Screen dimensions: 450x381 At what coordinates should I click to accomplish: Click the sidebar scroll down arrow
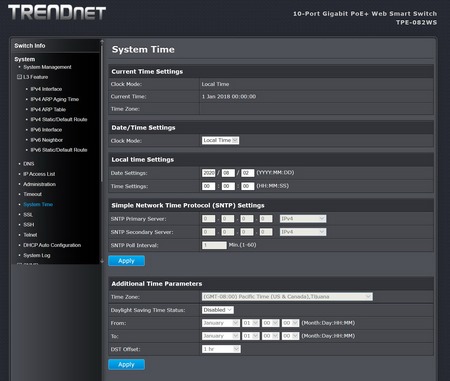[102, 262]
